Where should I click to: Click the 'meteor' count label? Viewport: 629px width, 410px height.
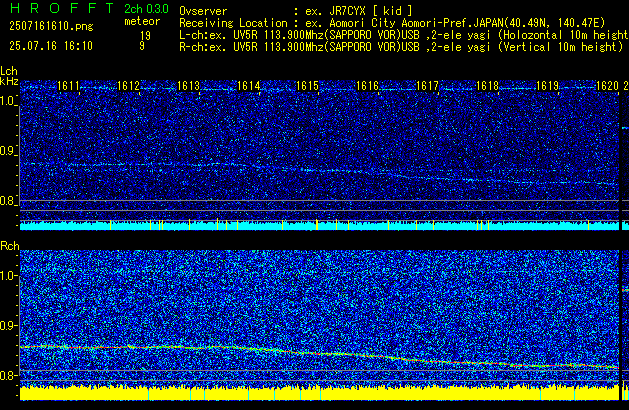(142, 21)
